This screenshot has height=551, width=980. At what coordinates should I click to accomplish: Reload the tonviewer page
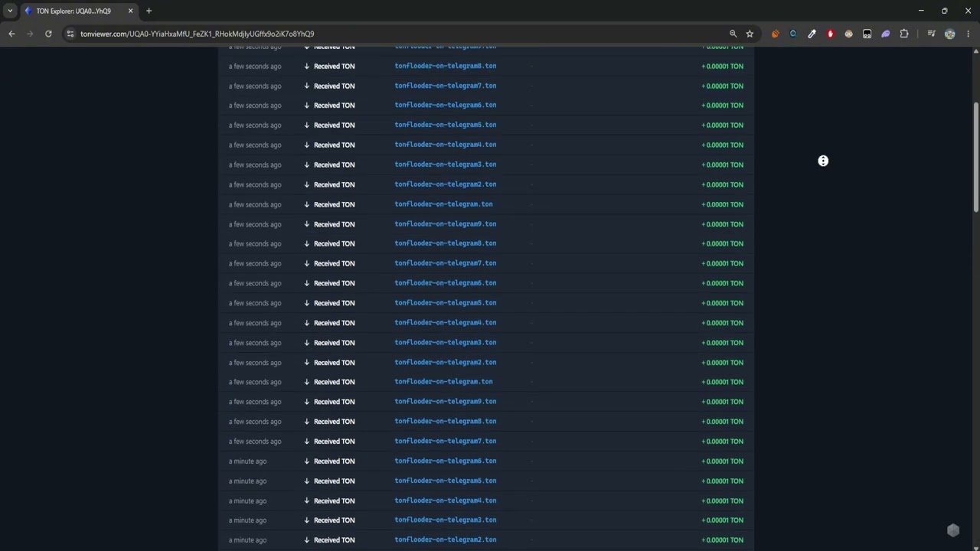[x=48, y=34]
